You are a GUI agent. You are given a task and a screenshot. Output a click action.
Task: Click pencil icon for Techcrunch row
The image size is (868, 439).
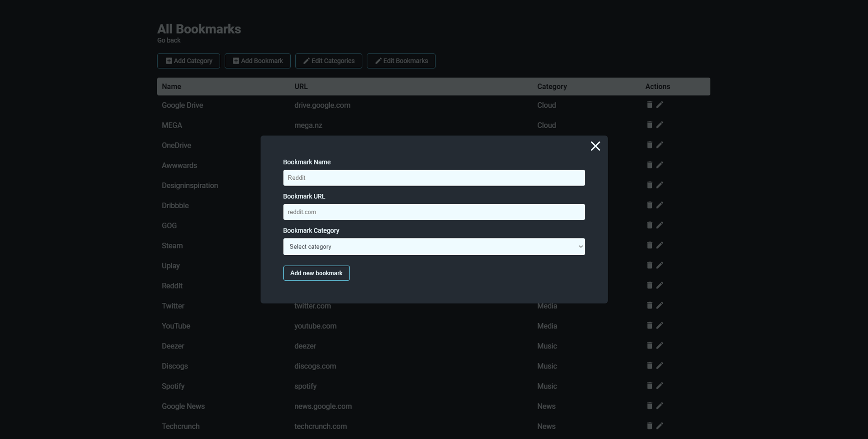(660, 426)
